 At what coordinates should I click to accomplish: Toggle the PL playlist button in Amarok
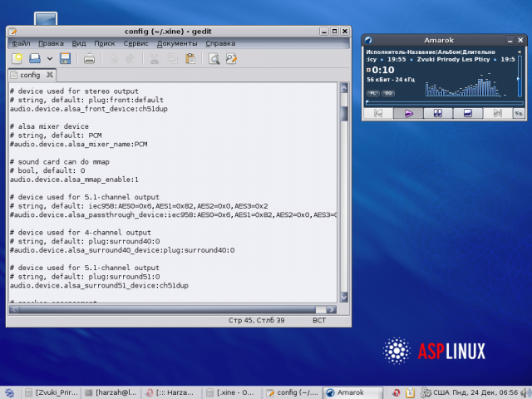coord(373,93)
